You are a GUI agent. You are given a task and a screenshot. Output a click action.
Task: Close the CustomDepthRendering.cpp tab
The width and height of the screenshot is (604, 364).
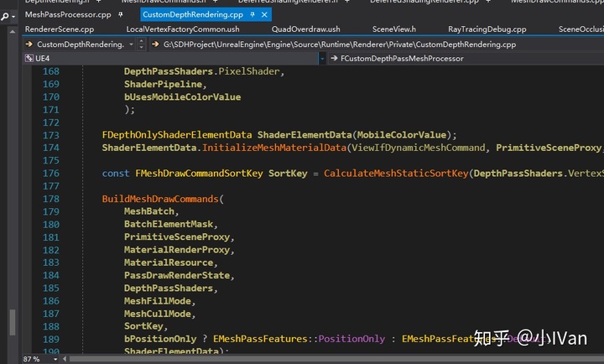264,14
